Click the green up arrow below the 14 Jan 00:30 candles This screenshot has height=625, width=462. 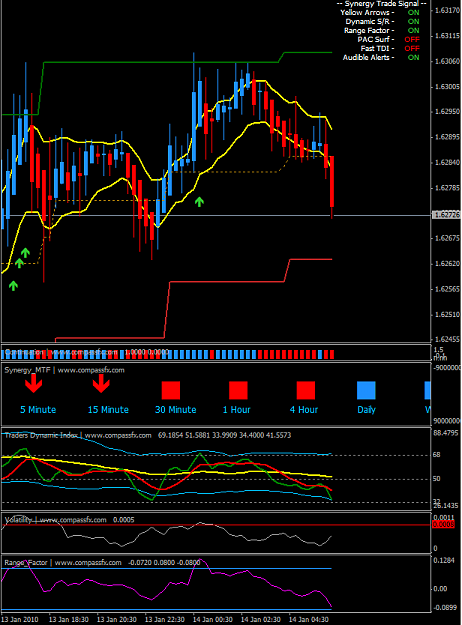(x=199, y=202)
